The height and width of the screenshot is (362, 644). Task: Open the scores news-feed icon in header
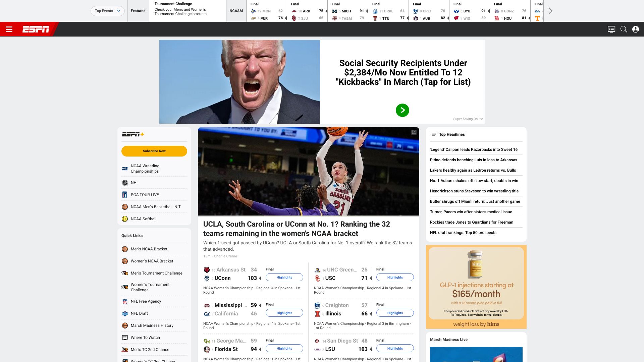(x=611, y=29)
